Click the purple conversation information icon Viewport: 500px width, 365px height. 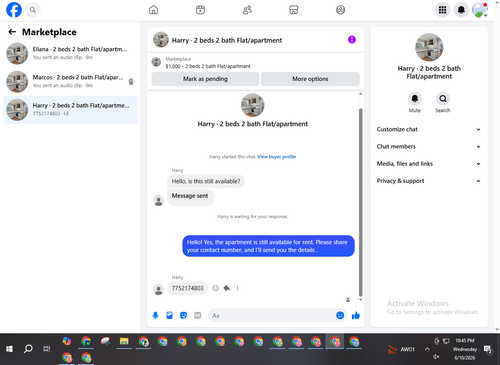click(x=352, y=40)
